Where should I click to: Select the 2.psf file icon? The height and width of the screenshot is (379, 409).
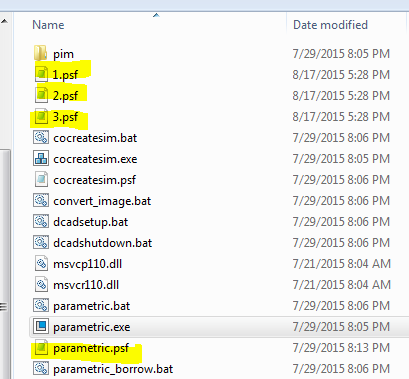[x=41, y=95]
